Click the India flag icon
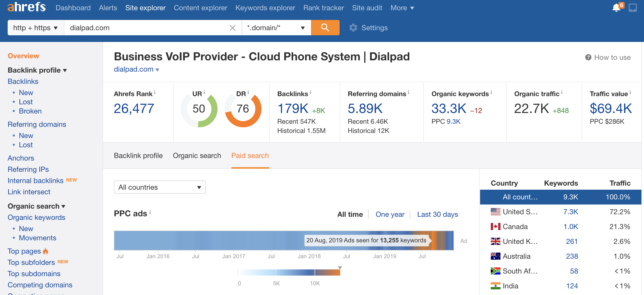 pos(496,286)
